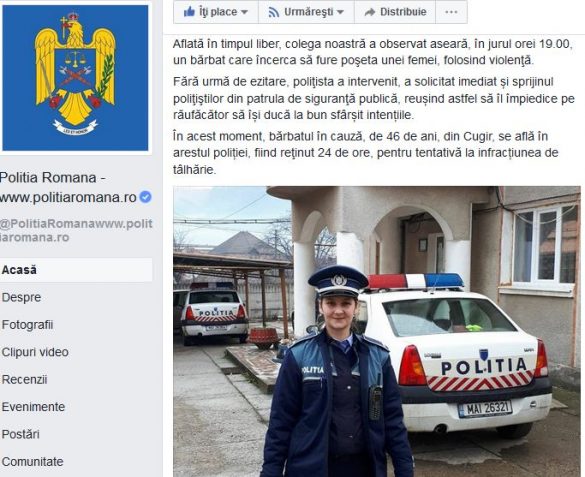This screenshot has width=585, height=477.
Task: Select the Acasă tab in sidebar
Action: 76,270
